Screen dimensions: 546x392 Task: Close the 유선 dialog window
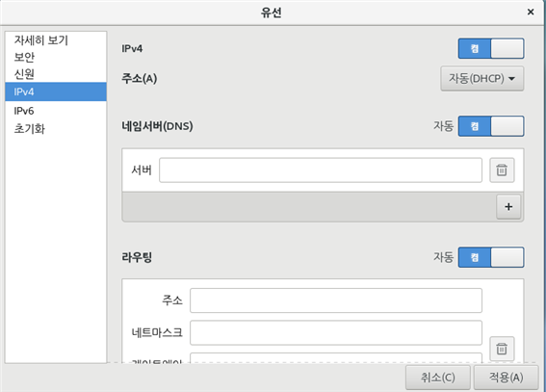[531, 13]
